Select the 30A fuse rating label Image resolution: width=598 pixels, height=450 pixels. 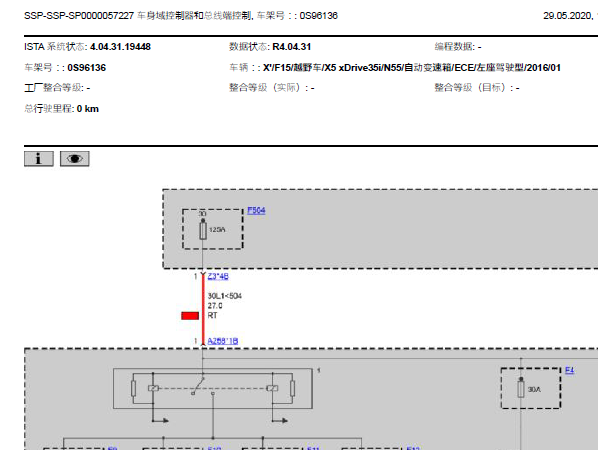point(534,389)
